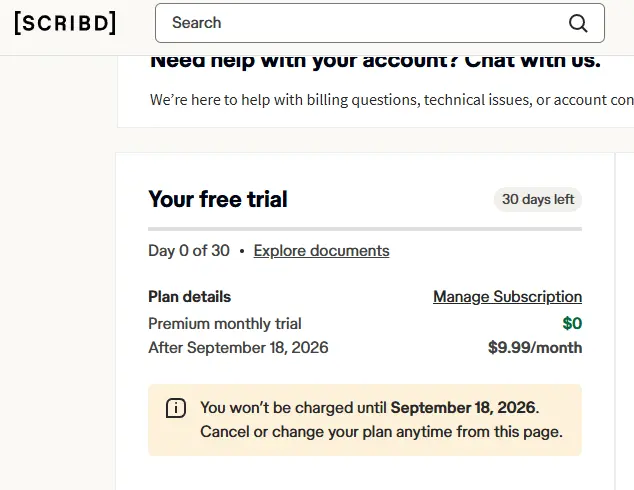Click the magnifying glass search icon
The image size is (634, 490).
[x=578, y=23]
